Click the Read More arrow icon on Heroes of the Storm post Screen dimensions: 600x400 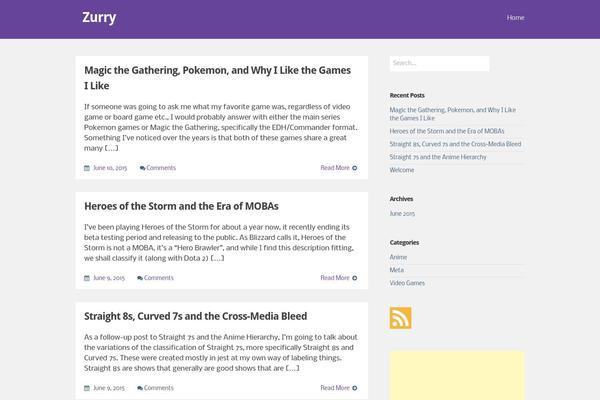pos(355,278)
